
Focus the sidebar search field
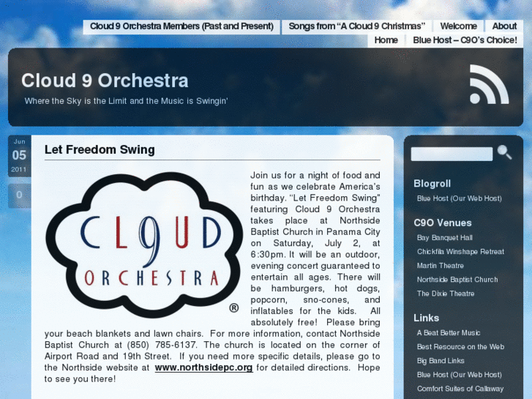coord(452,154)
